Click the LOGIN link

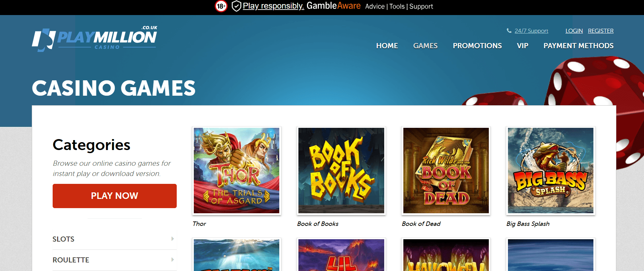pyautogui.click(x=574, y=31)
